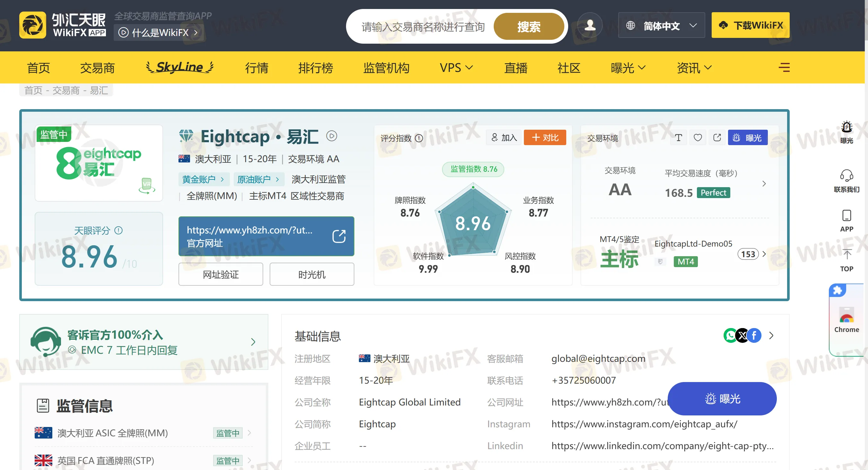Click the VR icon on Eightcap logo card
Viewport: 868px width, 470px height.
click(x=147, y=186)
